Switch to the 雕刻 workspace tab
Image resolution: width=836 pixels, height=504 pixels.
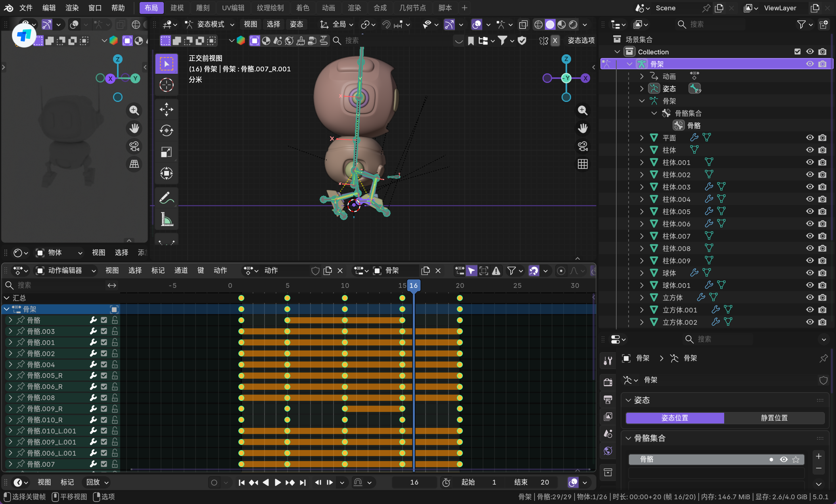(203, 8)
